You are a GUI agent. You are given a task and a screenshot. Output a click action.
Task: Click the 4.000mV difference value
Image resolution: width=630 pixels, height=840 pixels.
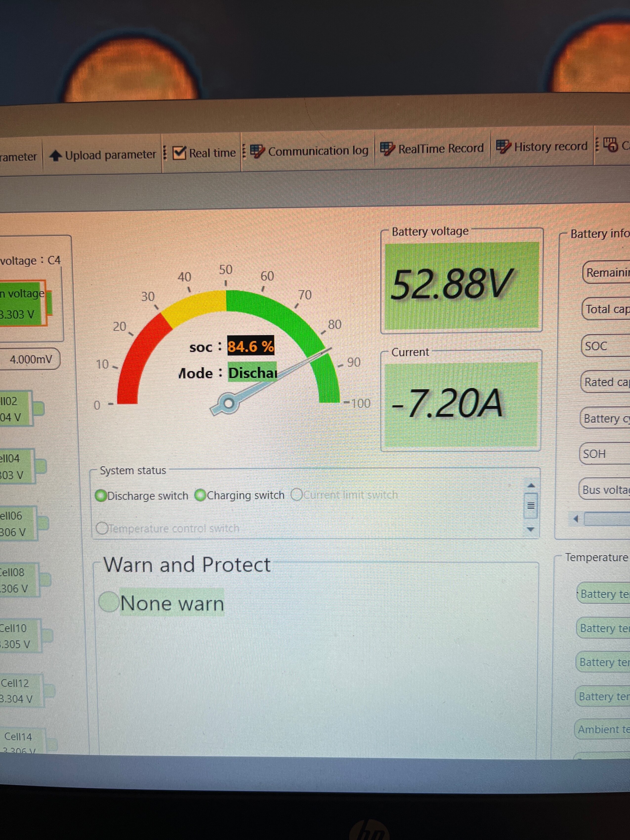31,359
